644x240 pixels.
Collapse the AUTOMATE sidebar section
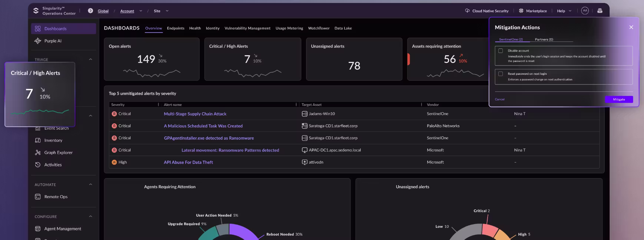point(90,184)
